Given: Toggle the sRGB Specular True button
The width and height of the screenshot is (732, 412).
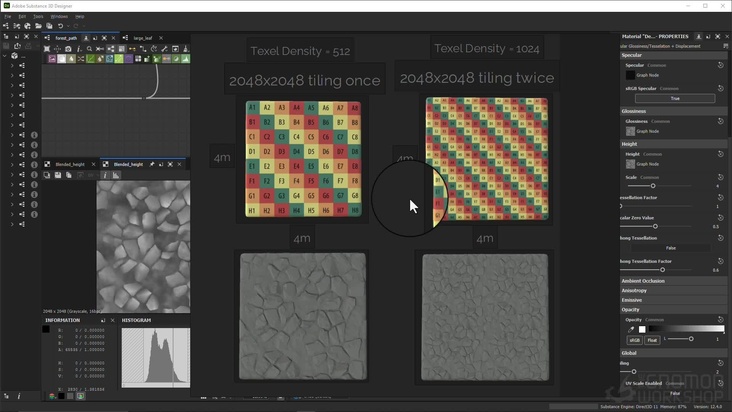Looking at the screenshot, I should click(675, 98).
